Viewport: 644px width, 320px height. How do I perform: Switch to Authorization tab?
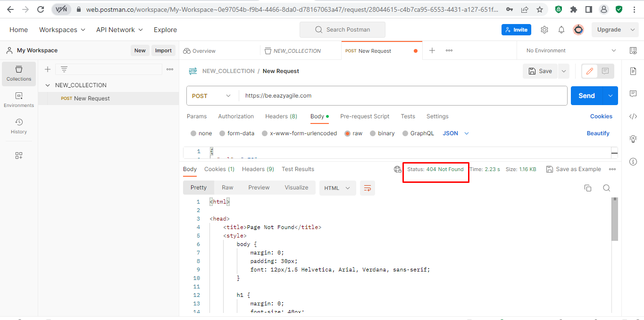[x=236, y=116]
